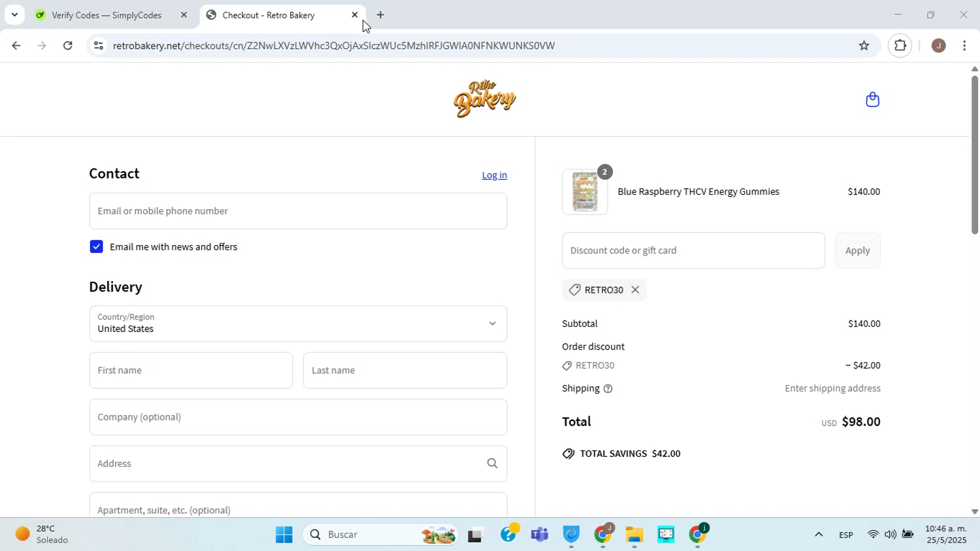Open File Explorer from the taskbar
The width and height of the screenshot is (980, 551).
(x=634, y=535)
